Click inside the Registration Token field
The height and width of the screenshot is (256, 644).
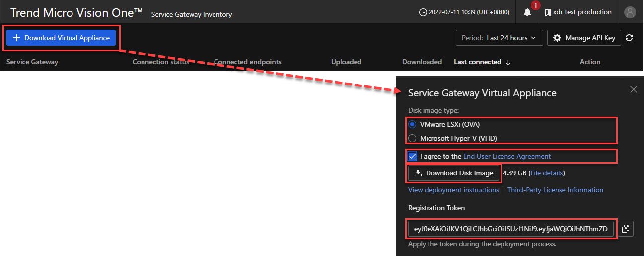510,229
